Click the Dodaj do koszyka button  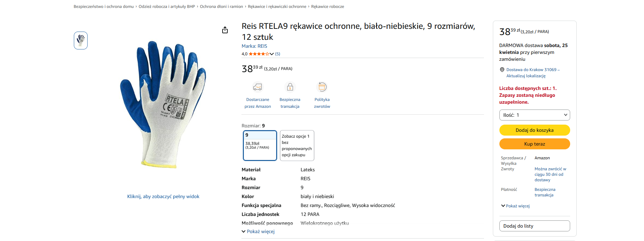(x=534, y=130)
